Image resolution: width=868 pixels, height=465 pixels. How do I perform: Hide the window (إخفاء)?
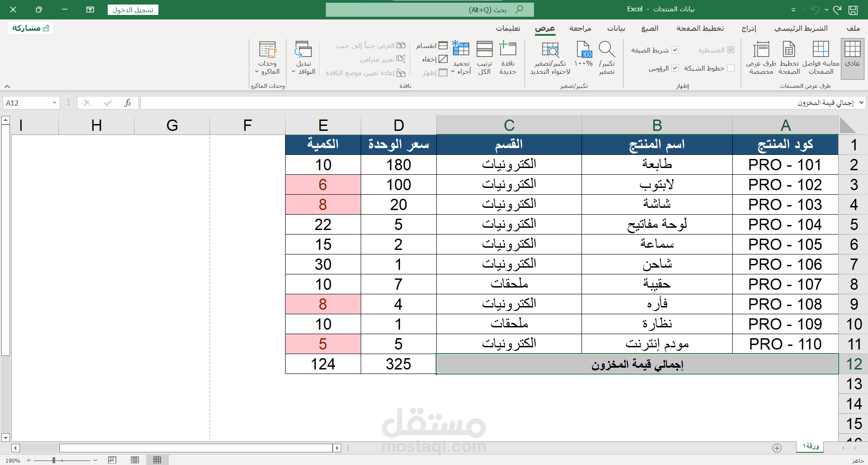point(434,59)
